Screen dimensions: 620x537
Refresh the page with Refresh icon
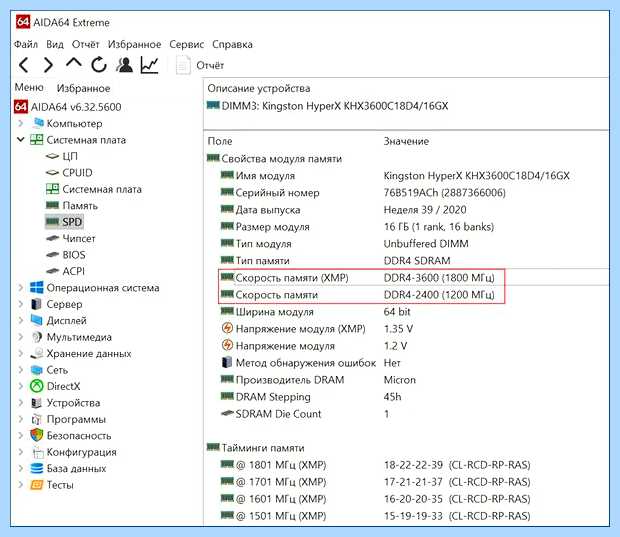coord(99,65)
